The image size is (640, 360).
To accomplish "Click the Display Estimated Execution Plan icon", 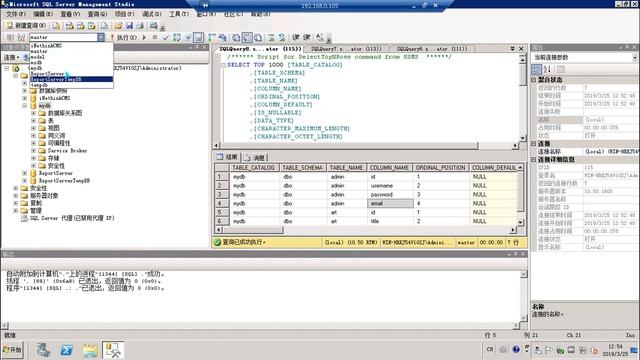I will click(176, 38).
